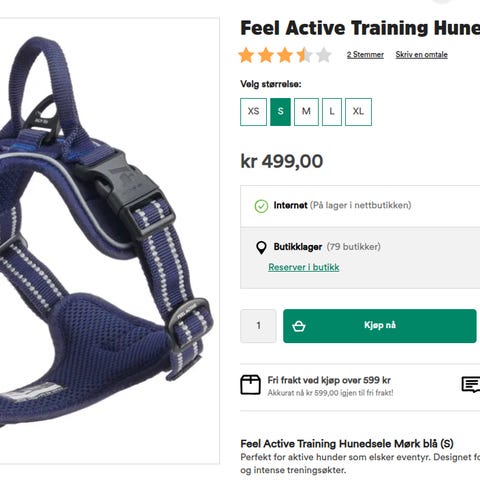
Task: Click the first orange rating star
Action: pos(246,55)
